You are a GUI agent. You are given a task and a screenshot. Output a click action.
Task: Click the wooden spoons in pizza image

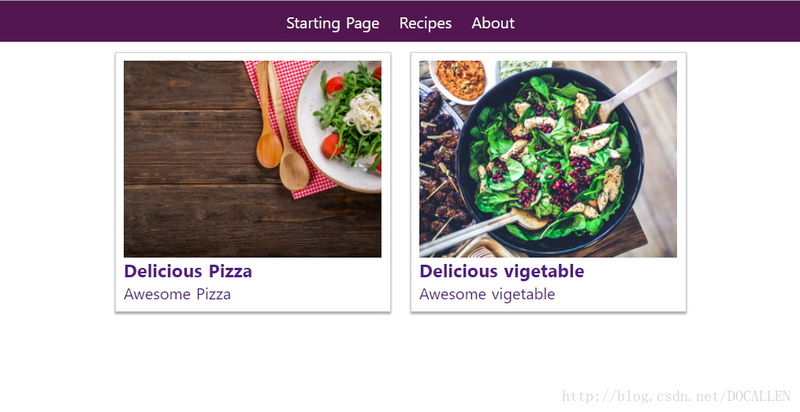click(281, 127)
